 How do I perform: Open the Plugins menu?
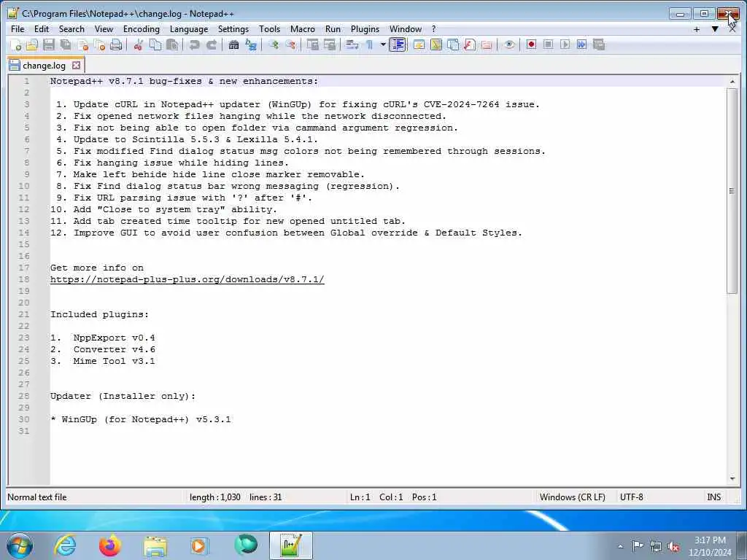click(365, 29)
